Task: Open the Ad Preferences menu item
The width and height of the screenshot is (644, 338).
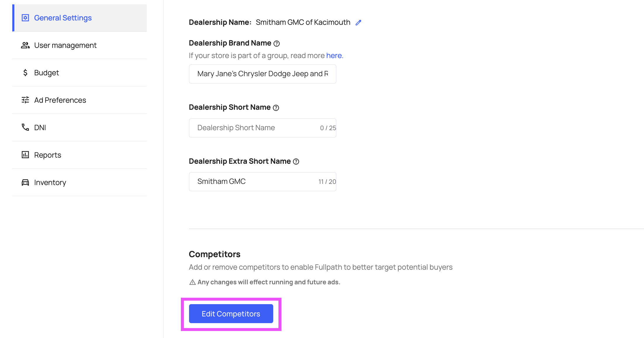Action: tap(60, 100)
